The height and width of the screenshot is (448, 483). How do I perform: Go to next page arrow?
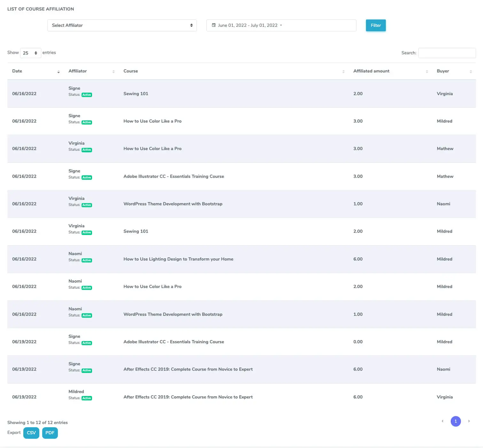[469, 421]
